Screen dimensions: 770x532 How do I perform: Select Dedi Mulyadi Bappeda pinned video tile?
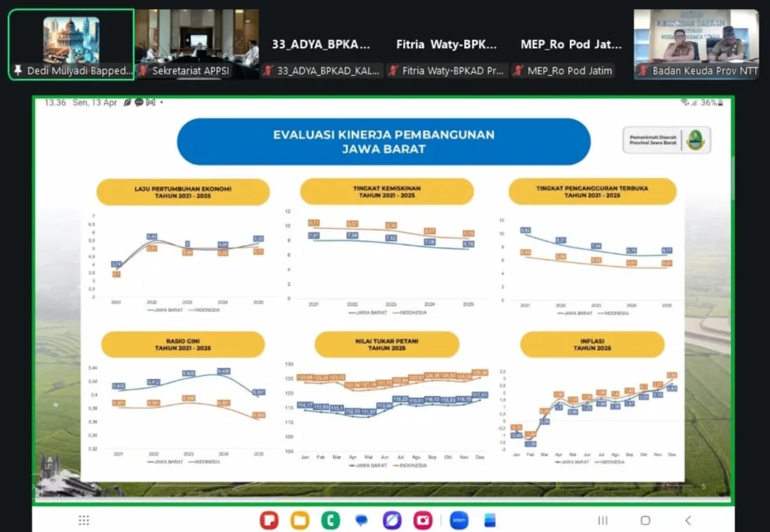coord(71,44)
